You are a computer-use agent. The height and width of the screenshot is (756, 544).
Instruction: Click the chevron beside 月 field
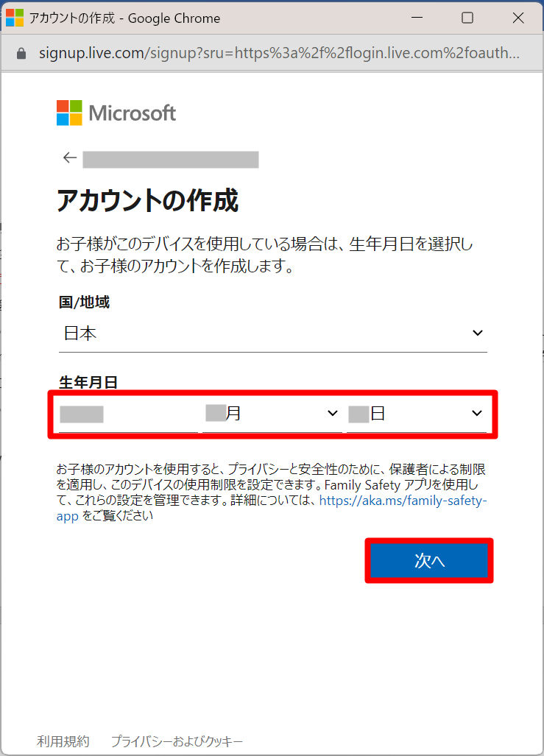tap(332, 413)
